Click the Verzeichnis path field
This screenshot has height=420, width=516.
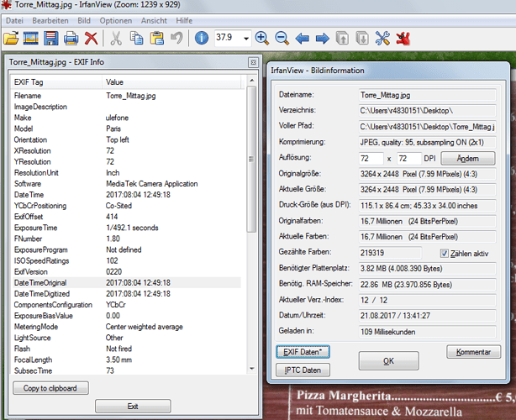click(427, 111)
